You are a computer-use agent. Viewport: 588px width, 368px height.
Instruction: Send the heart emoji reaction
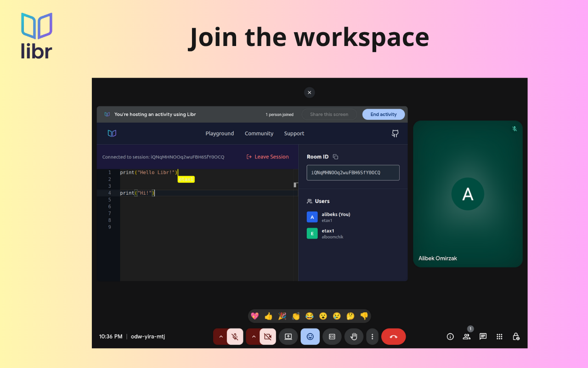(x=255, y=316)
